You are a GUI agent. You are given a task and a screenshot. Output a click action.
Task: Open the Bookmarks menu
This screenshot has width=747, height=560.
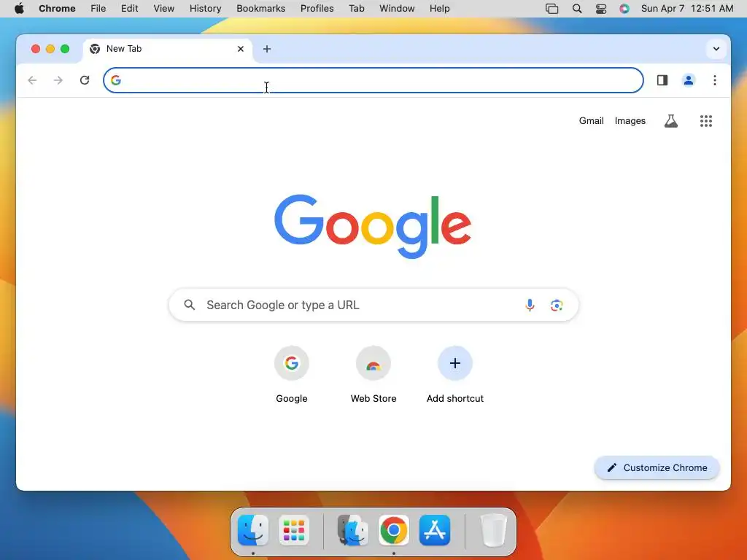click(x=261, y=9)
